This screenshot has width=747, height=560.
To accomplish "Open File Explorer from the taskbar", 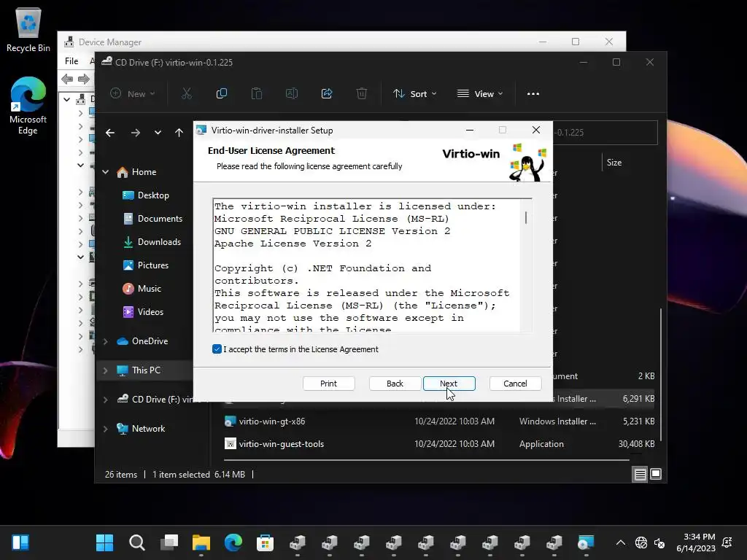I will point(201,542).
